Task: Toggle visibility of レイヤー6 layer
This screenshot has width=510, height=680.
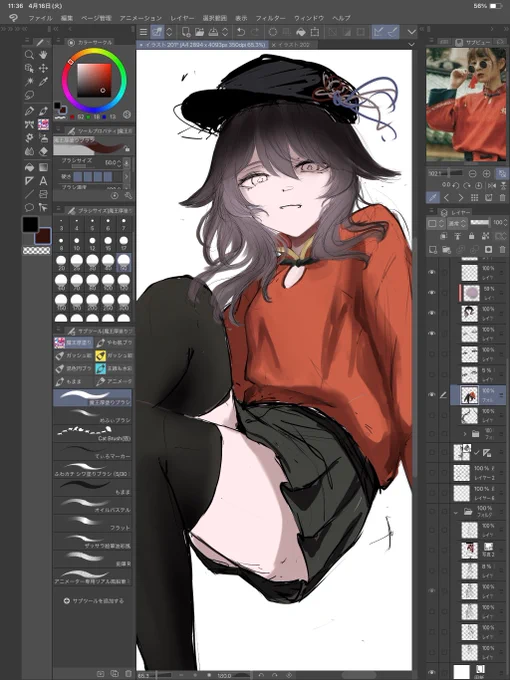Action: click(x=432, y=493)
